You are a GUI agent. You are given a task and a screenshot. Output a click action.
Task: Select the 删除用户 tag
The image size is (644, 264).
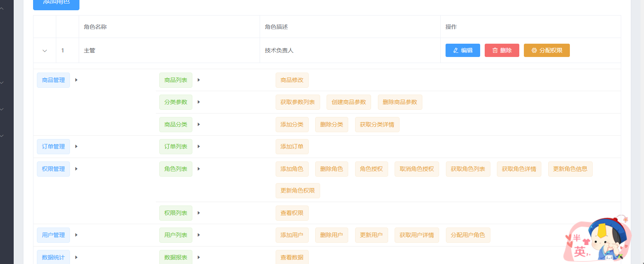tap(332, 235)
